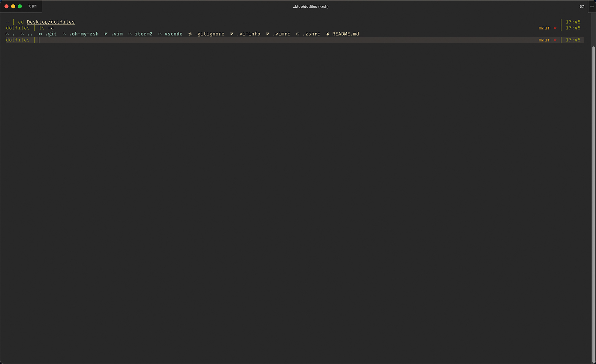Click the folder icon before vscode
The image size is (596, 364).
coord(160,34)
